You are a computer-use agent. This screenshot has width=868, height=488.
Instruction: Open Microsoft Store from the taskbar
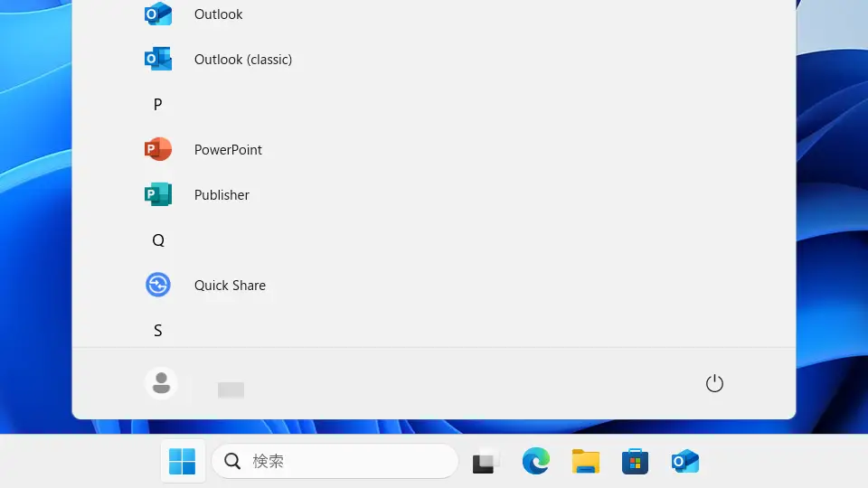(635, 462)
